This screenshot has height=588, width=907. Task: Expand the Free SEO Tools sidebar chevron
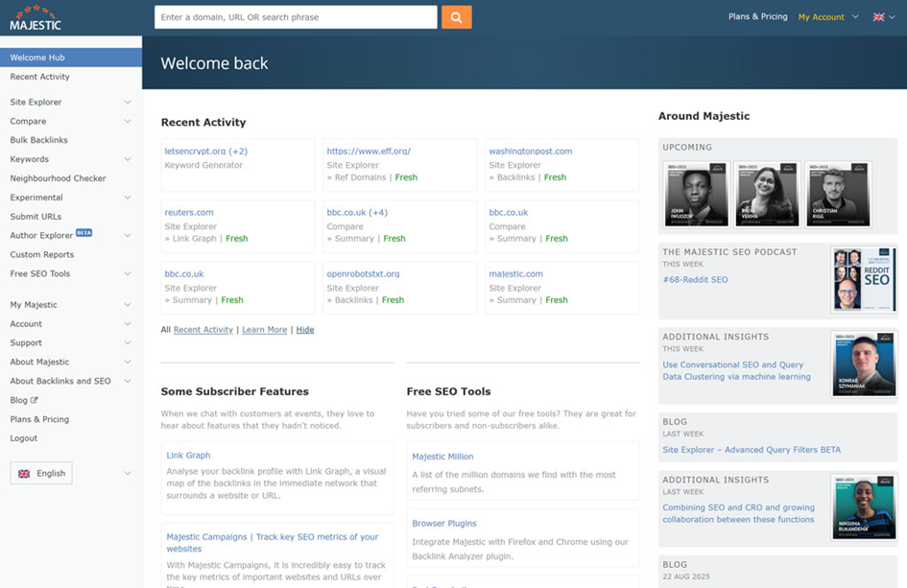tap(128, 274)
